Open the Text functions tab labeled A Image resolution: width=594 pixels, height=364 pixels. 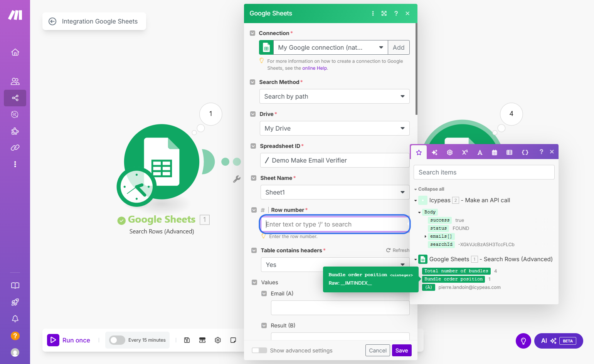[x=480, y=152]
